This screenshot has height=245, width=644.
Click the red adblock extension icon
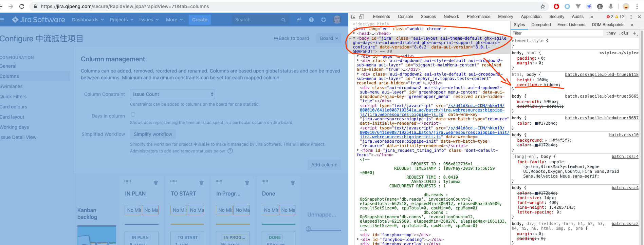click(556, 6)
